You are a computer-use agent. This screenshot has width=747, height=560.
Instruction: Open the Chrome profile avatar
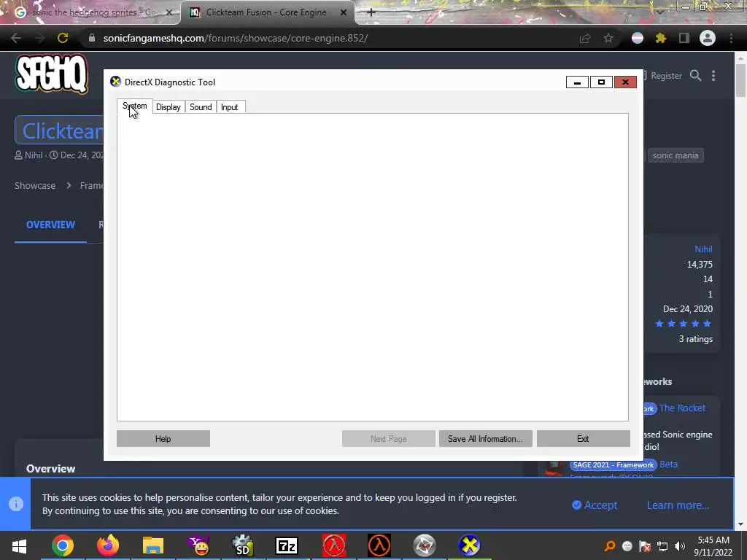click(x=708, y=38)
